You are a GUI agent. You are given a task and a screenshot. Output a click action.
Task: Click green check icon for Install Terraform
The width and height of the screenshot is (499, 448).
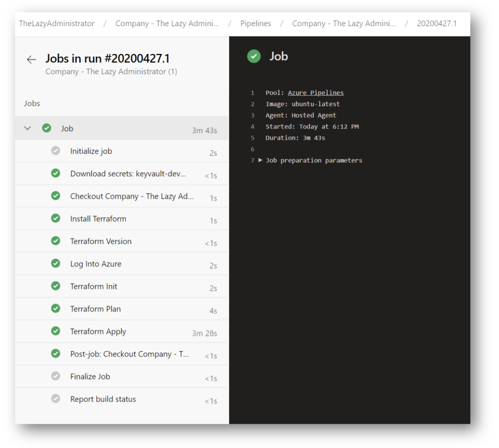coord(56,218)
